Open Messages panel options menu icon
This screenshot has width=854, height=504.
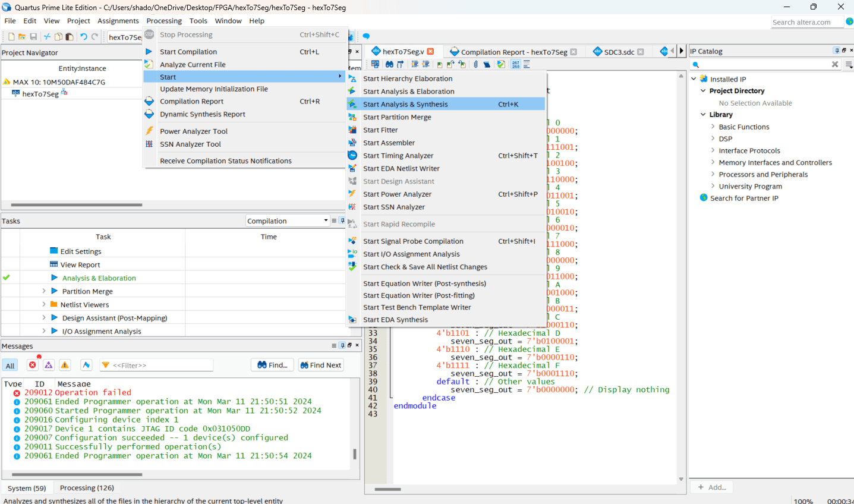click(x=334, y=345)
